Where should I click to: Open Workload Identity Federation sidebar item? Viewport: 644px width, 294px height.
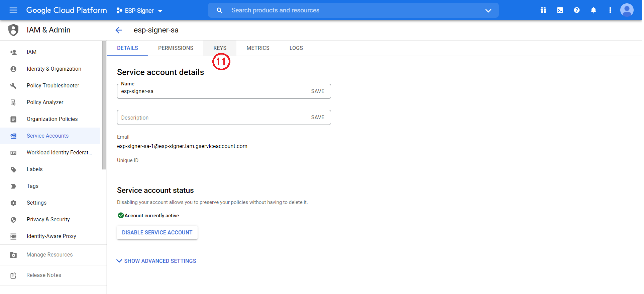coord(50,153)
